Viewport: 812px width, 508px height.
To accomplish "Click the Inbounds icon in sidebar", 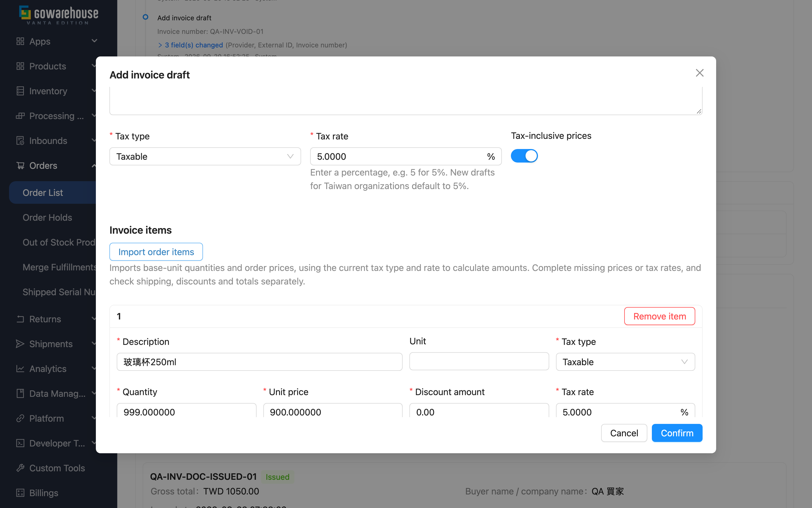I will coord(20,141).
